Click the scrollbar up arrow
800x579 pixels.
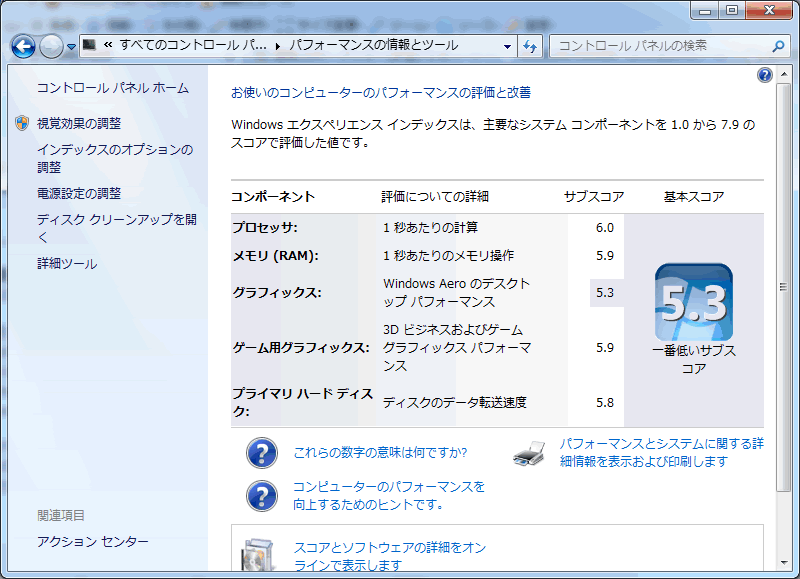coord(784,74)
